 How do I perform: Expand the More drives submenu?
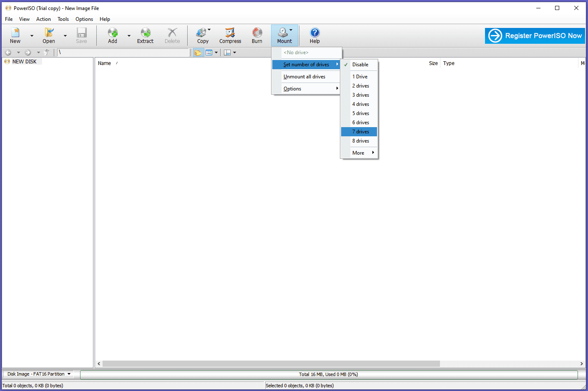[359, 153]
